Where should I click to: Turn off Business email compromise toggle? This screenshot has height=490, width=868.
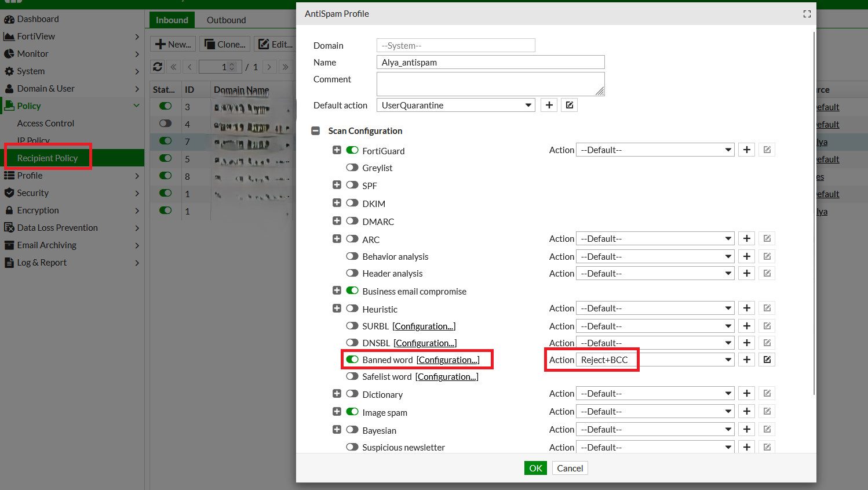click(352, 291)
